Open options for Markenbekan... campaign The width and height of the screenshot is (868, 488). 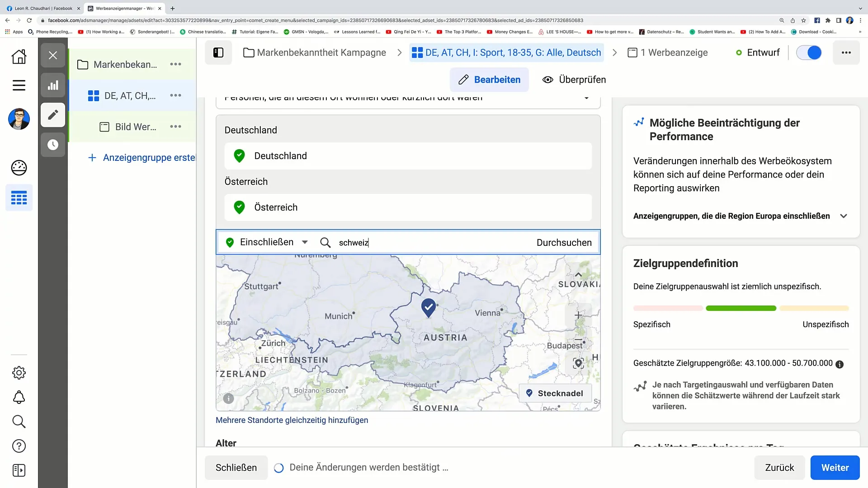click(175, 65)
